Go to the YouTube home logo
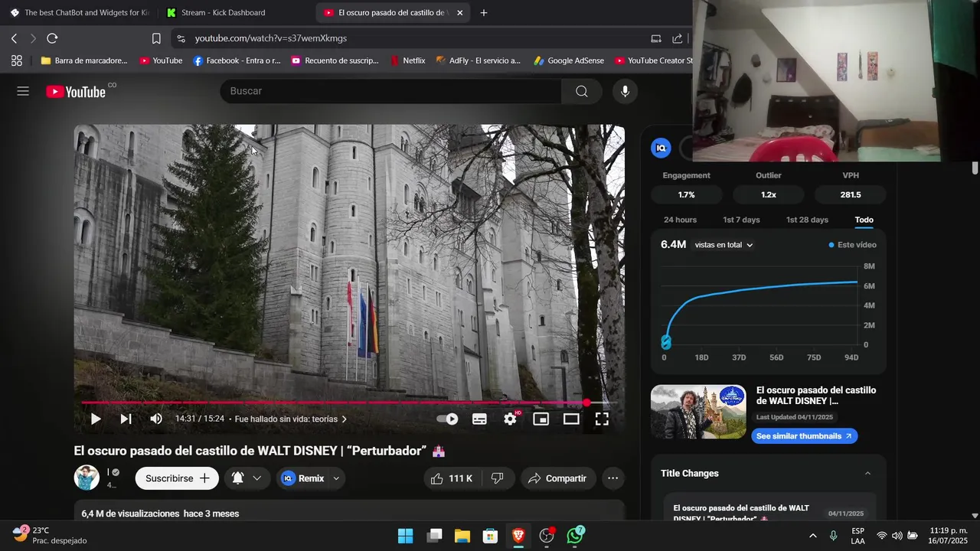The image size is (980, 551). (76, 92)
